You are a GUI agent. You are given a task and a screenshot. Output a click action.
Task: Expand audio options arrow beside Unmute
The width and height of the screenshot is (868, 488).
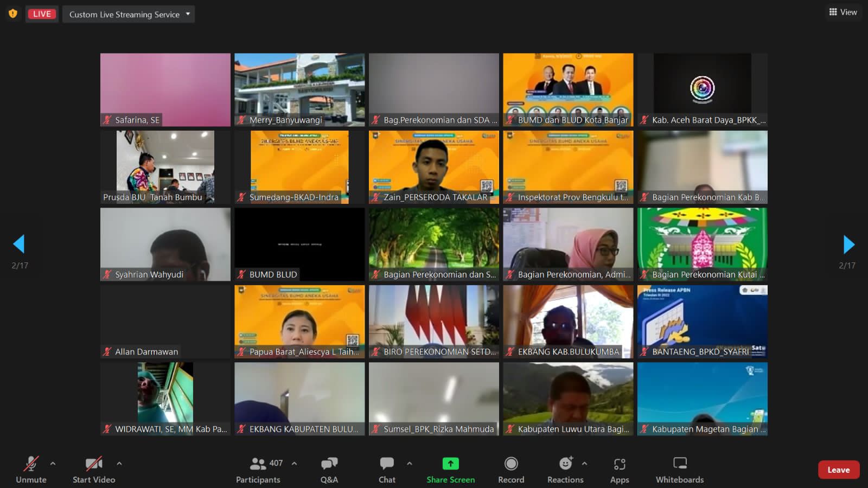tap(53, 464)
